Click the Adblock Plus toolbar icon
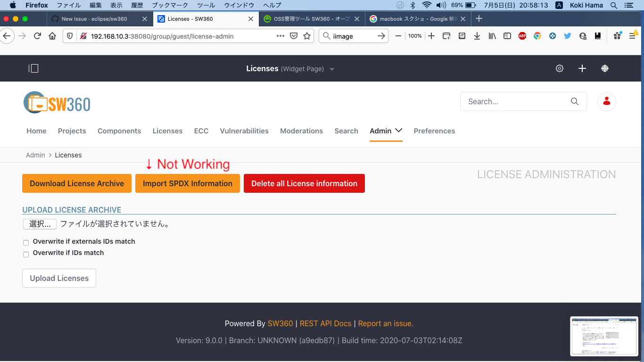 522,35
